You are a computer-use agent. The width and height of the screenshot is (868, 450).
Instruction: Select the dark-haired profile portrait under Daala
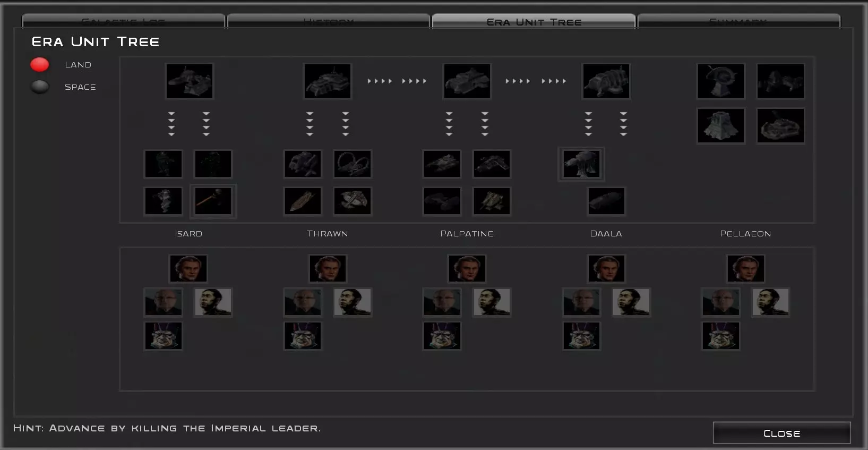631,302
